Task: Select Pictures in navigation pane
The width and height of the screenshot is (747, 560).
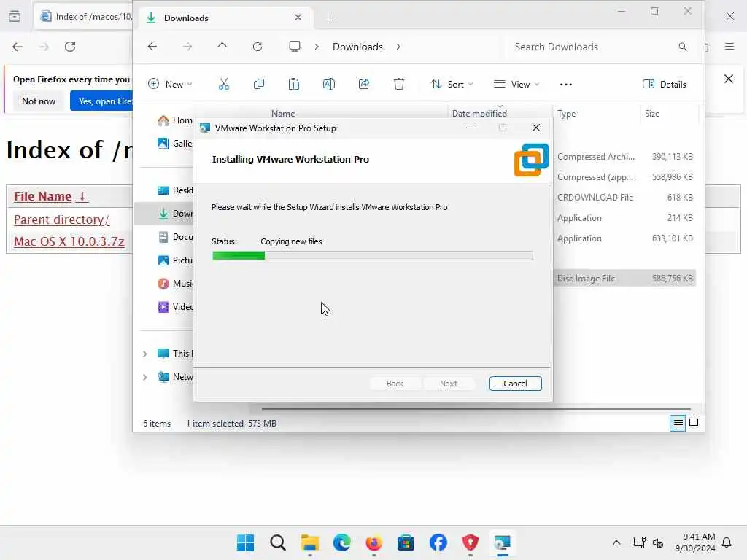Action: [x=175, y=260]
